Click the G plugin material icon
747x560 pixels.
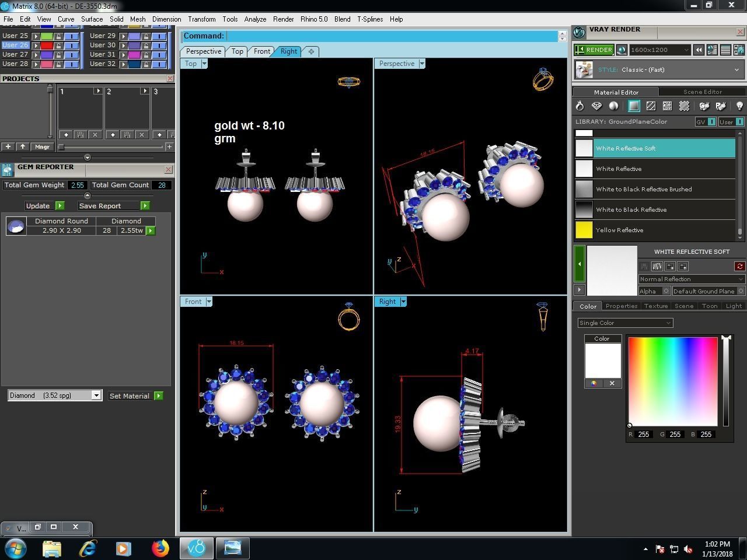point(704,106)
